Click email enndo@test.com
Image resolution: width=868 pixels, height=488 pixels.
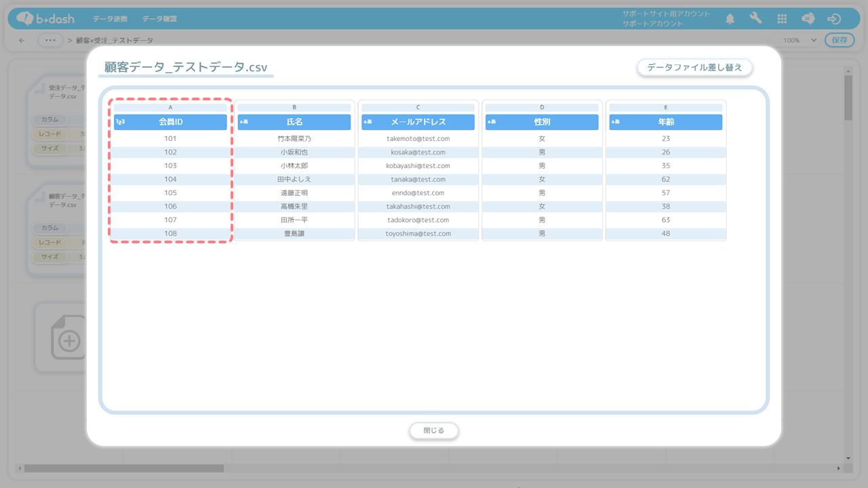[x=418, y=193]
